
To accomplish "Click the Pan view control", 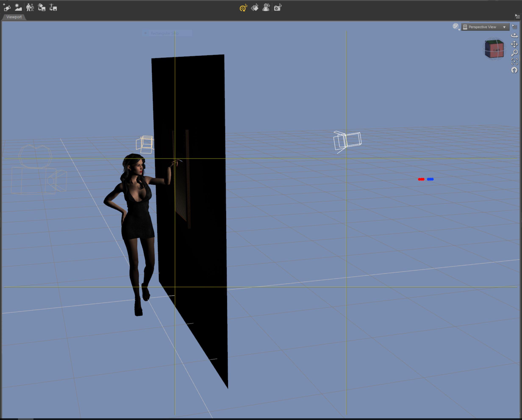I will (514, 44).
